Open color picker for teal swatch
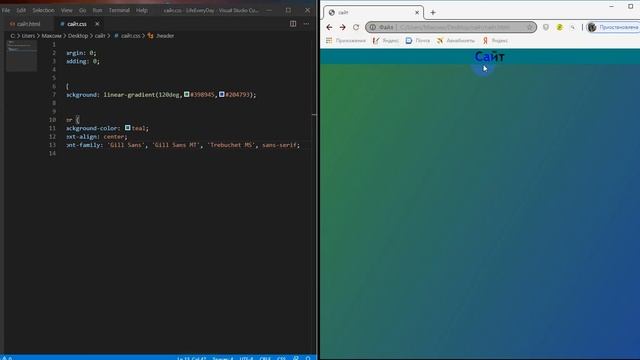The width and height of the screenshot is (640, 360). (128, 128)
